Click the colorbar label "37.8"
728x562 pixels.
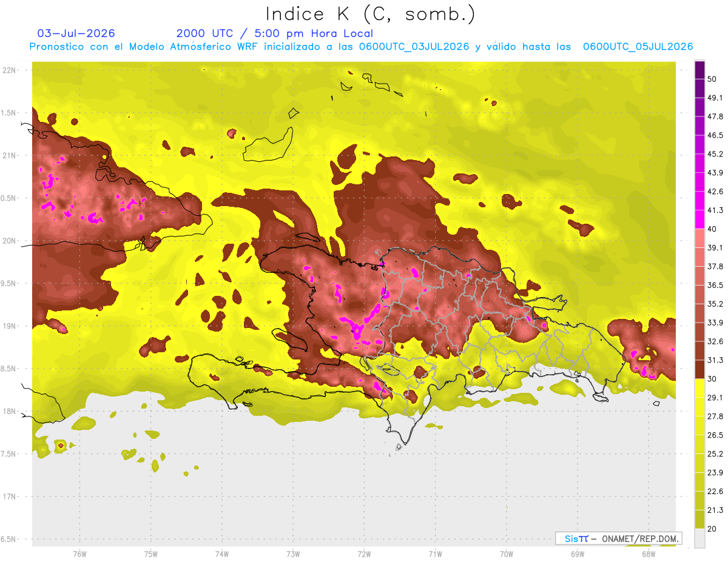[x=715, y=267]
